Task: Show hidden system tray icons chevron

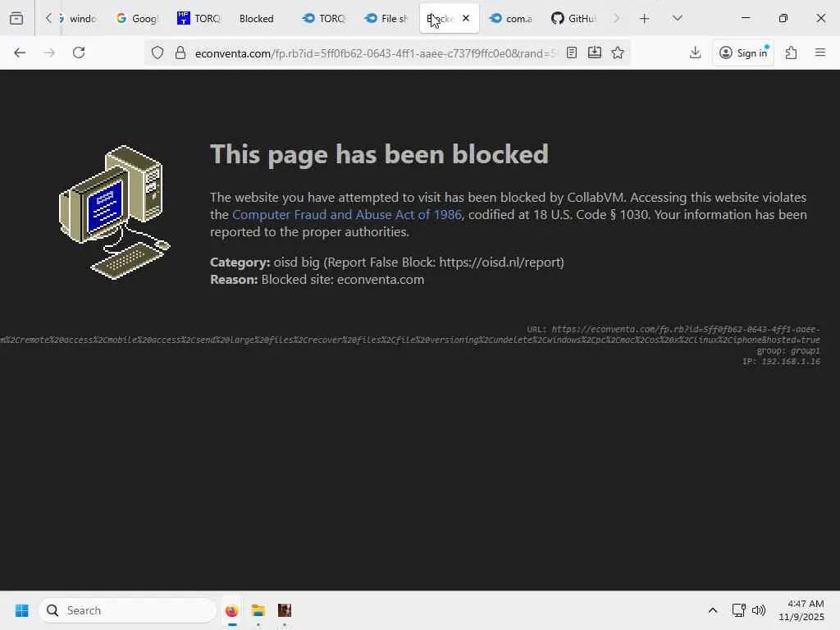Action: 713,610
